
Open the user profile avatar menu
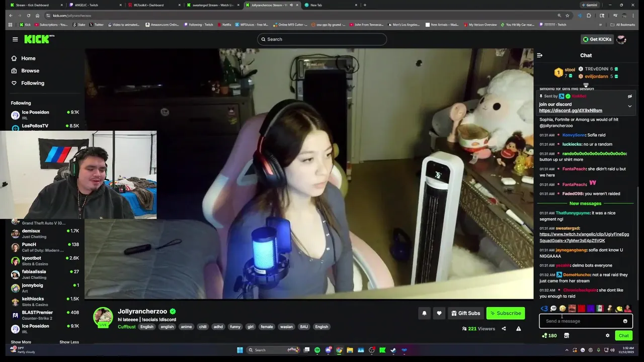tap(621, 39)
